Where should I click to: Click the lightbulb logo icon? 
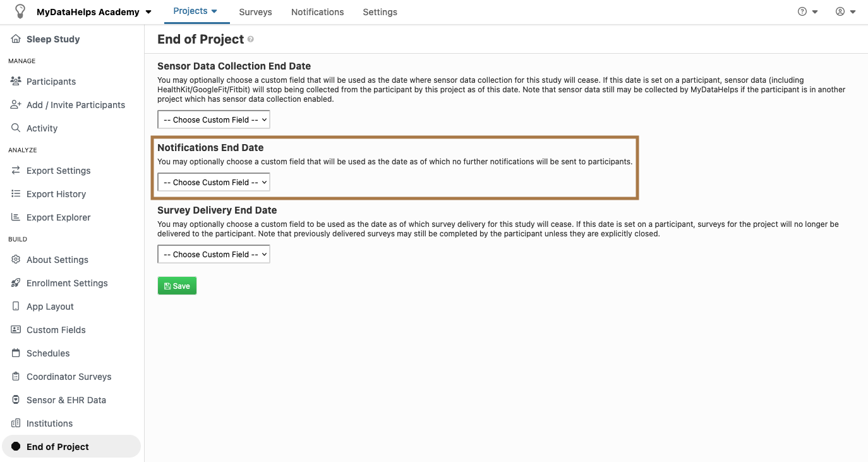pos(20,11)
